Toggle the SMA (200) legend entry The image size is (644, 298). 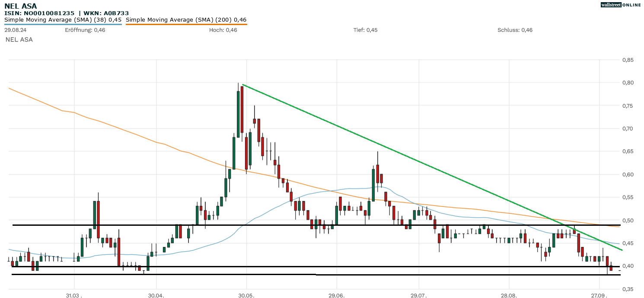(x=186, y=19)
